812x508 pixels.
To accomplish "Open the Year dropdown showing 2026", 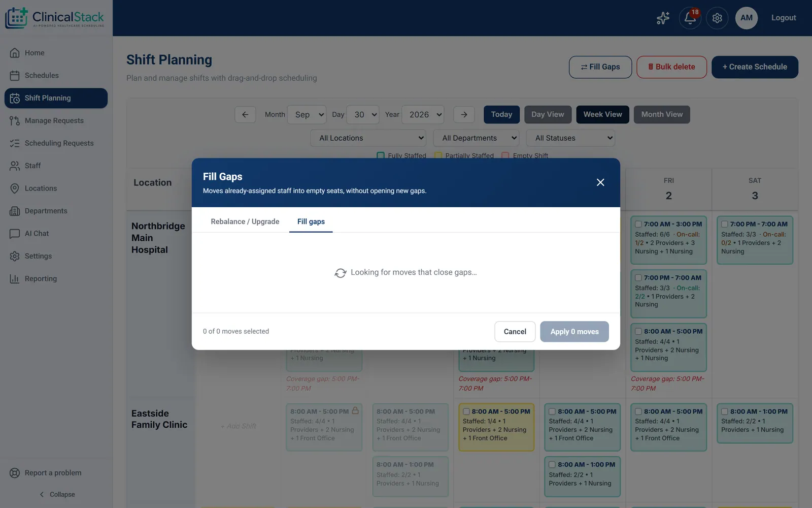I will pyautogui.click(x=423, y=114).
